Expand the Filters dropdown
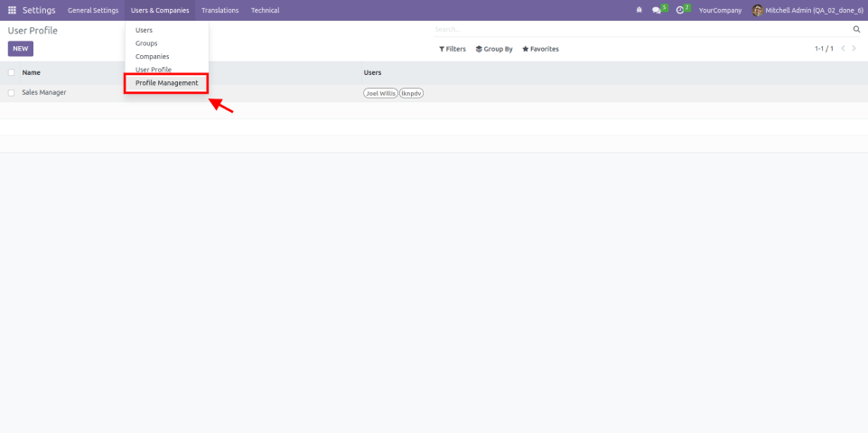 tap(452, 49)
